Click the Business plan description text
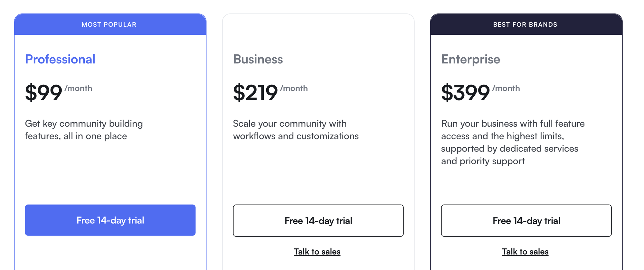Image resolution: width=644 pixels, height=270 pixels. 296,130
